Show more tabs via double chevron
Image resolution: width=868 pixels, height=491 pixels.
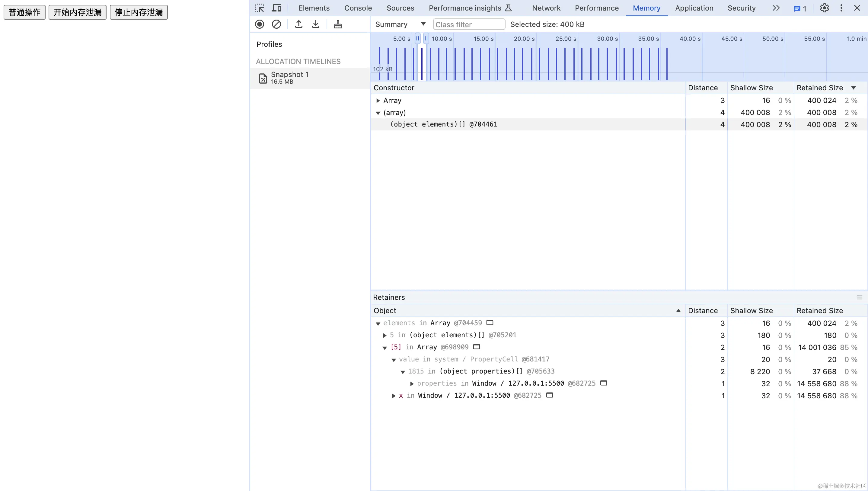point(776,8)
